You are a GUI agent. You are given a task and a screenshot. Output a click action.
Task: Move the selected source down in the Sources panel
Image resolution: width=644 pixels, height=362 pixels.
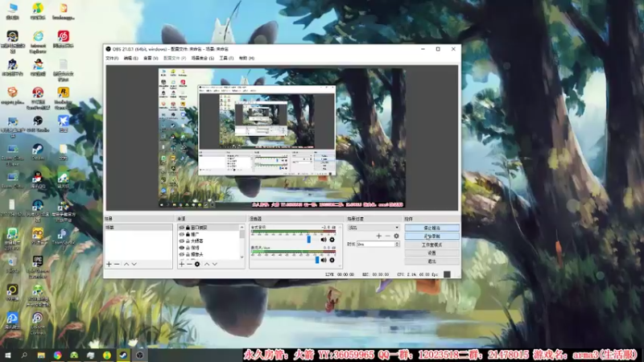215,264
